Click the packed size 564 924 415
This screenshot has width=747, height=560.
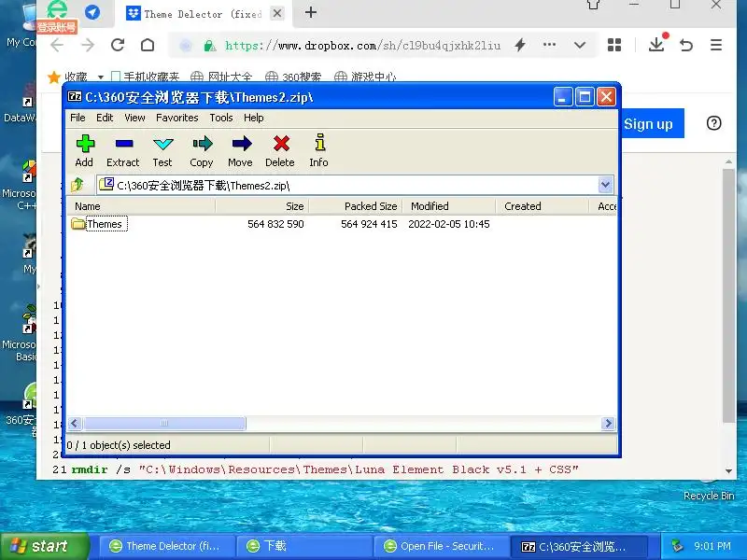pos(369,224)
